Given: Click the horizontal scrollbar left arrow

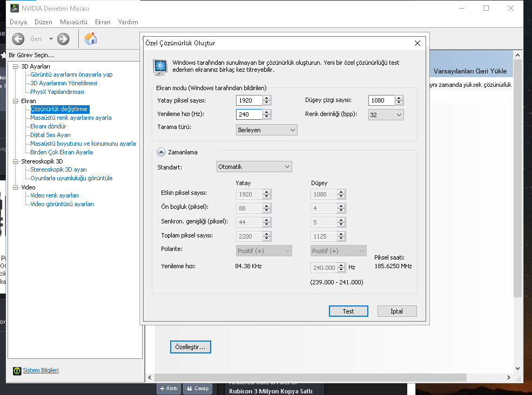Looking at the screenshot, I should pyautogui.click(x=150, y=377).
